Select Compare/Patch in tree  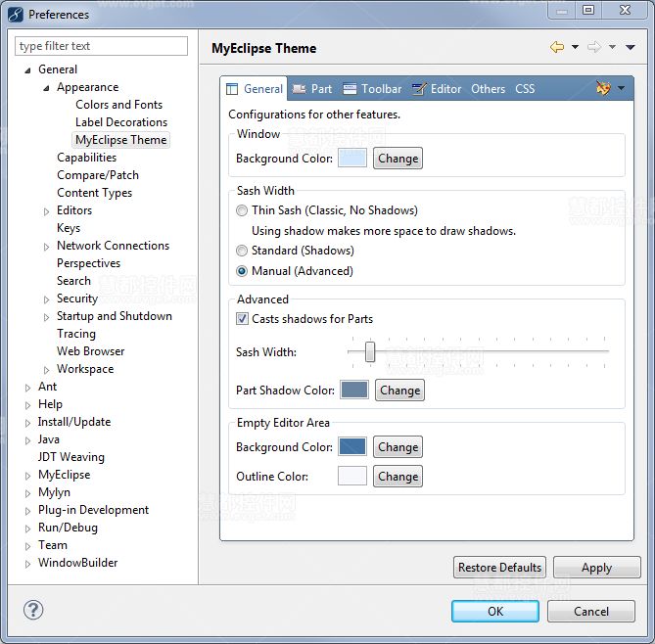click(98, 175)
